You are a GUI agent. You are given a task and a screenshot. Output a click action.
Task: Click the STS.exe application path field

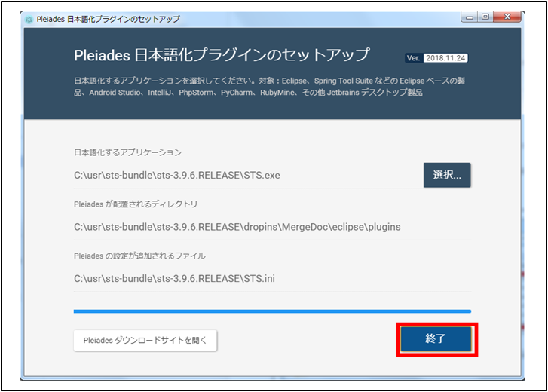[x=176, y=175]
